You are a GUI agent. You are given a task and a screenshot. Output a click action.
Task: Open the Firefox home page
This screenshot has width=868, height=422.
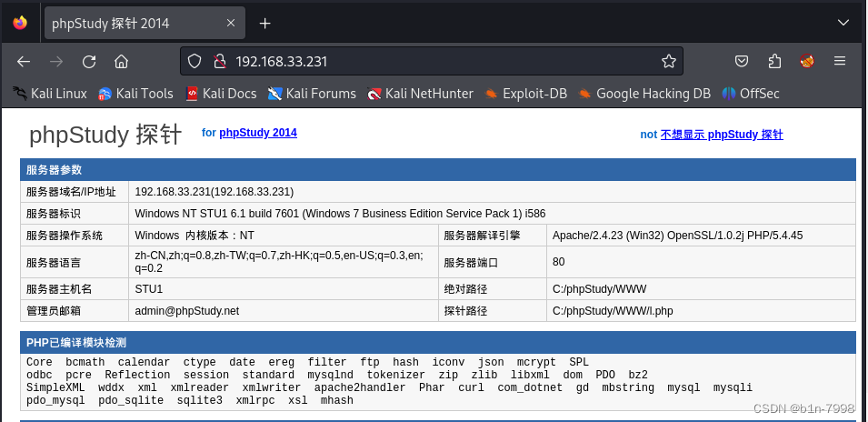[121, 61]
